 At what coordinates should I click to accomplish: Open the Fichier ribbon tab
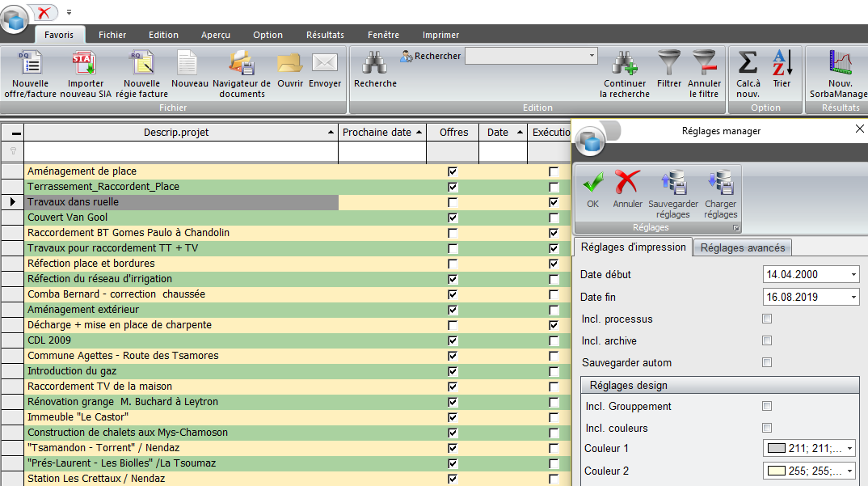(x=112, y=35)
